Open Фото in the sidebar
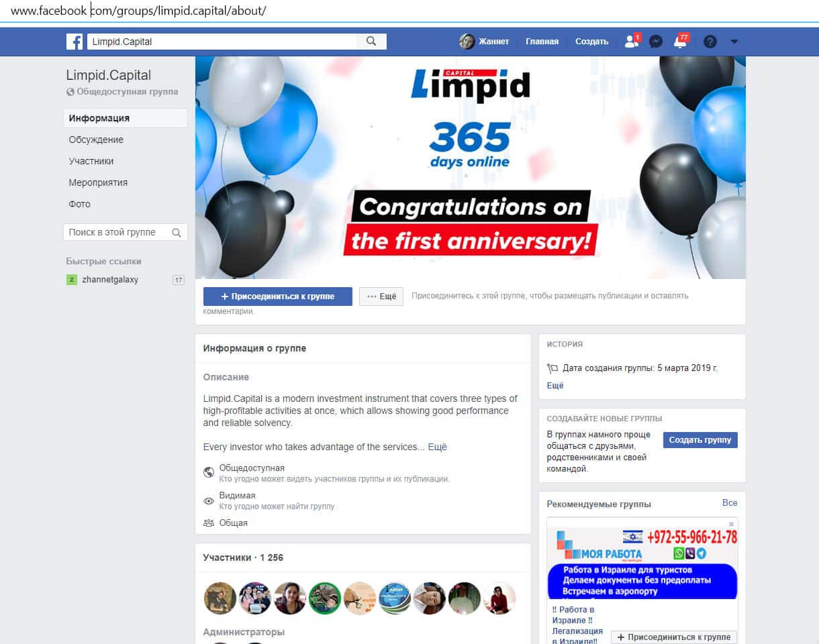Image resolution: width=819 pixels, height=644 pixels. point(79,204)
